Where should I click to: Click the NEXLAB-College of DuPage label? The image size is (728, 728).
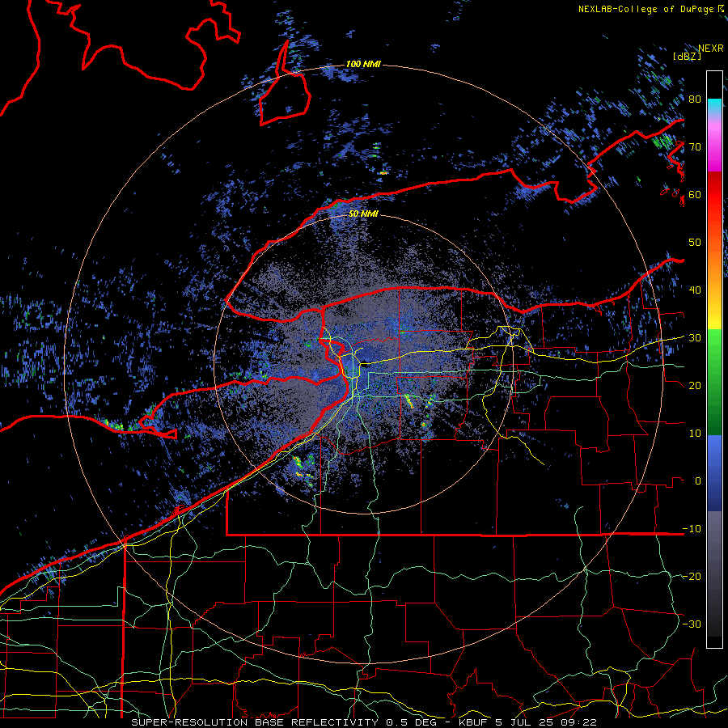[645, 9]
